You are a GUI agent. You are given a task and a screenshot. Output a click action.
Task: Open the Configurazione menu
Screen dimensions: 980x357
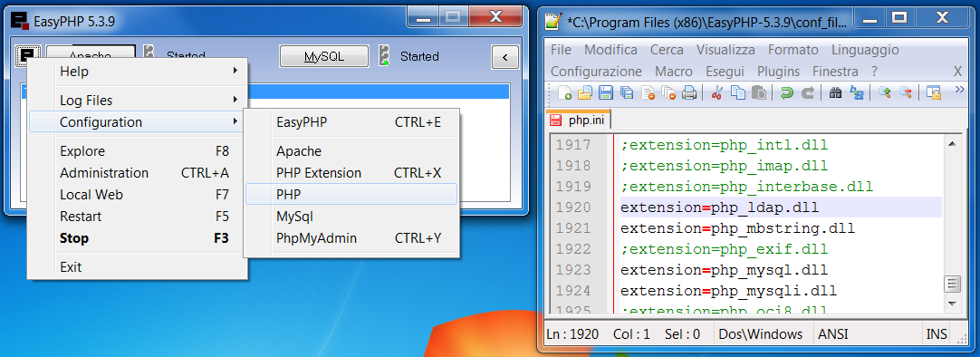click(596, 72)
